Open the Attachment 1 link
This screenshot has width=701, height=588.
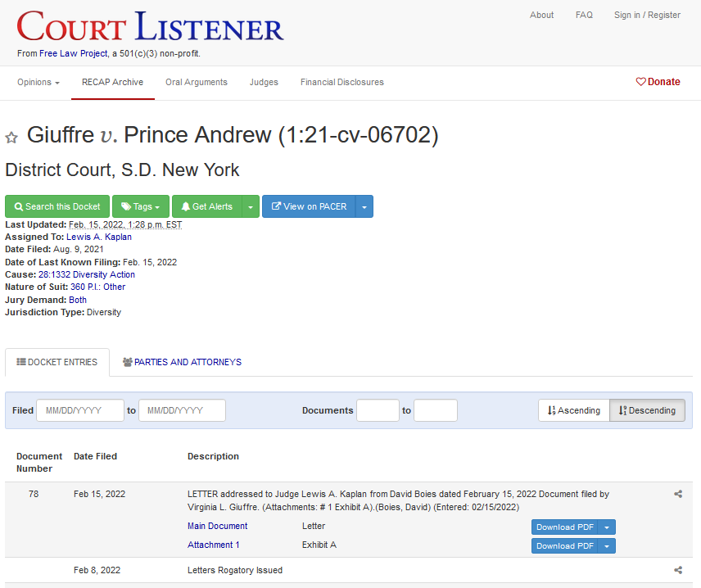(x=213, y=545)
